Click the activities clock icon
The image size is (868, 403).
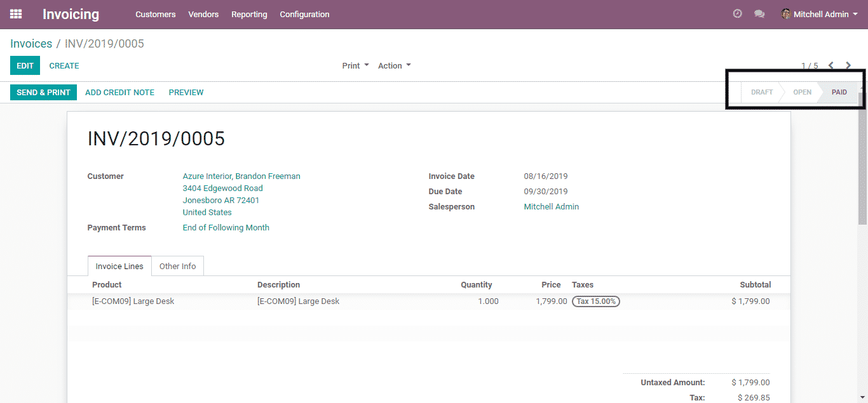737,14
